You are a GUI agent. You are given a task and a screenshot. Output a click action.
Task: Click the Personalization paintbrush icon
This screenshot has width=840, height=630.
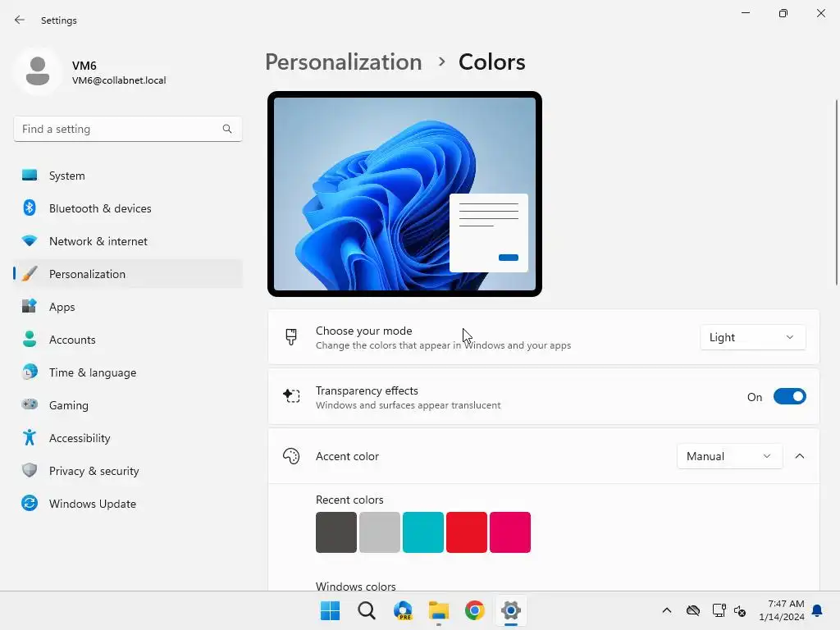point(30,274)
